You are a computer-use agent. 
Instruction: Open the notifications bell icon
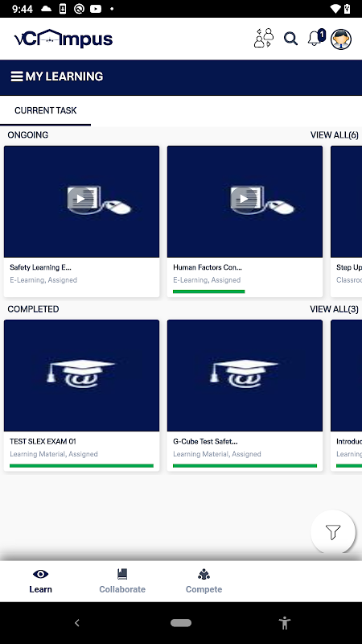(316, 38)
